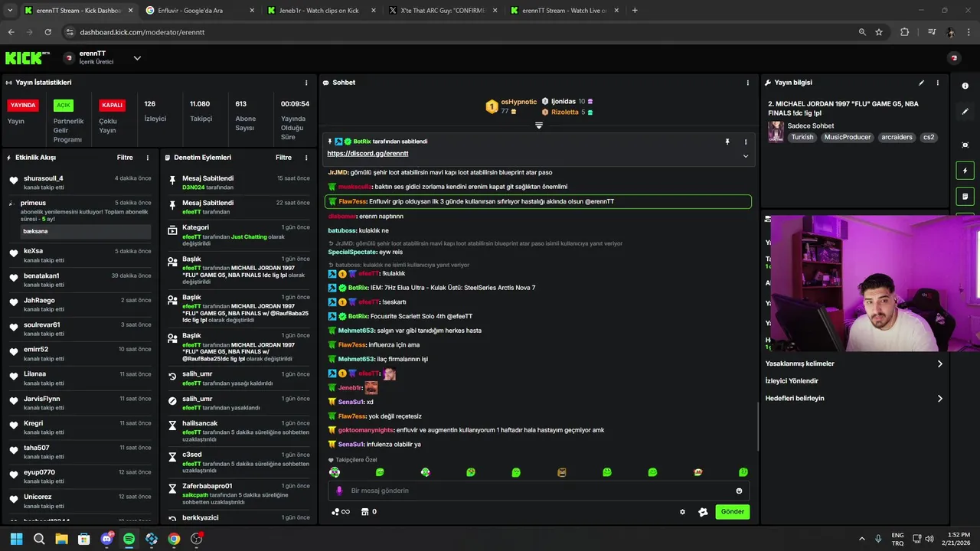
Task: Open the browser tab search dropdown
Action: [10, 11]
